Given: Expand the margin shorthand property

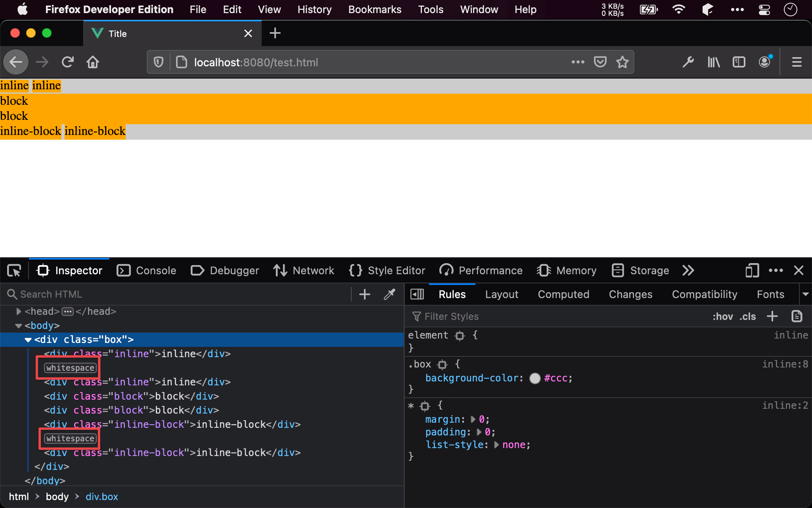Looking at the screenshot, I should tap(473, 419).
